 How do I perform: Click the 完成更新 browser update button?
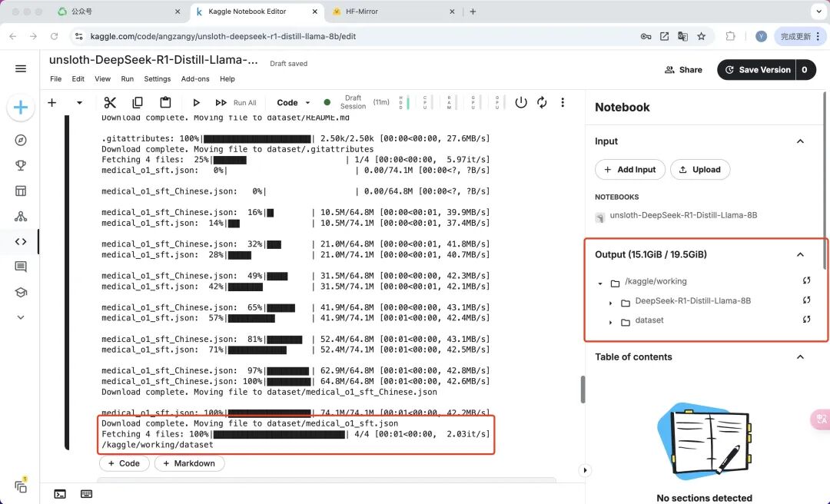click(x=800, y=37)
